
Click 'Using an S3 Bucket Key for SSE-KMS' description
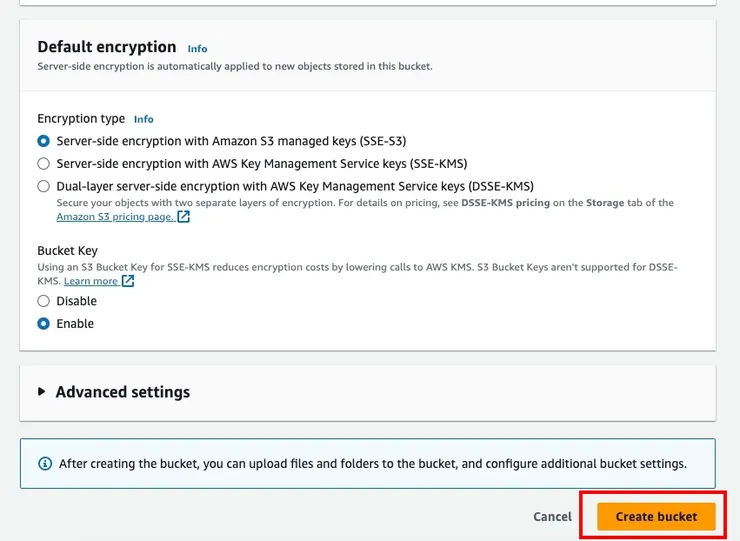(357, 274)
